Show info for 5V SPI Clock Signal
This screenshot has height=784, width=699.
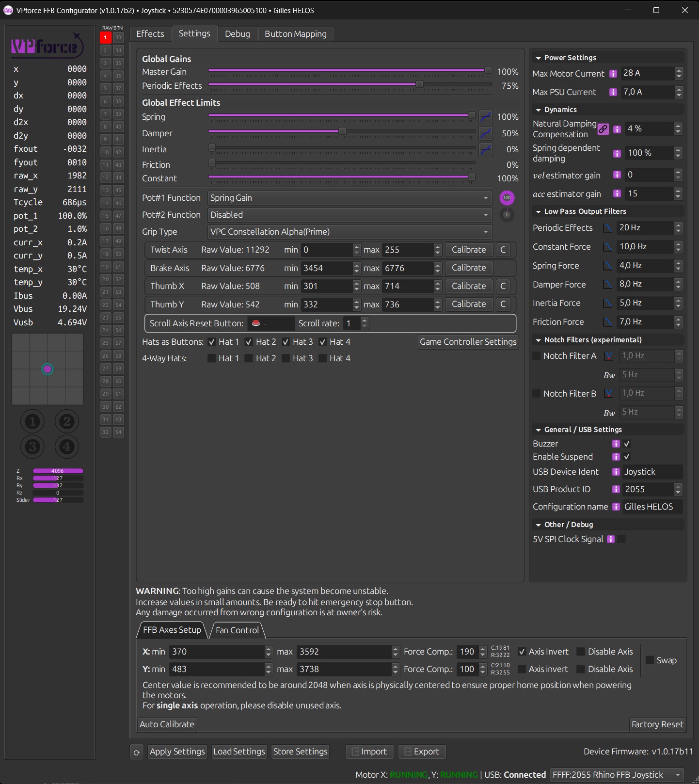tap(611, 539)
